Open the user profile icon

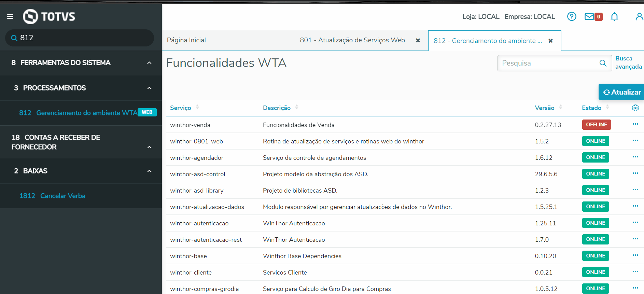(639, 16)
